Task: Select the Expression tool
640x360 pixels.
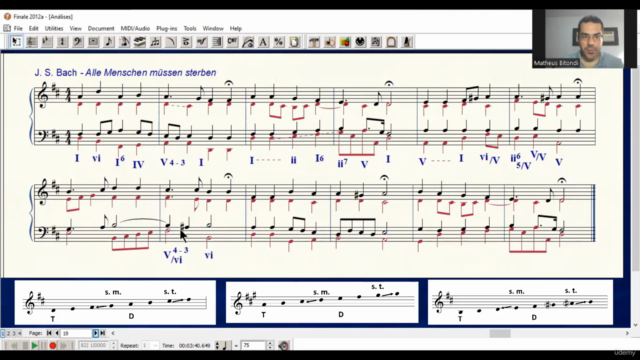Action: 202,42
